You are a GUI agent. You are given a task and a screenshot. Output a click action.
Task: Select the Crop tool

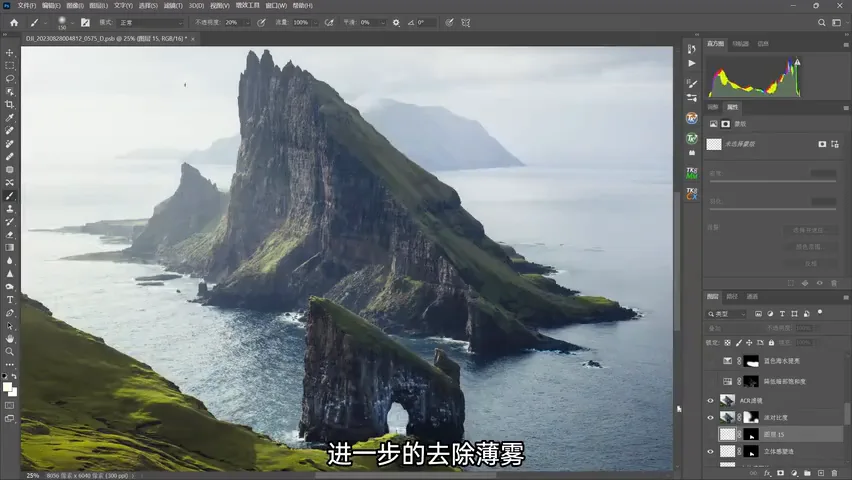coord(10,105)
